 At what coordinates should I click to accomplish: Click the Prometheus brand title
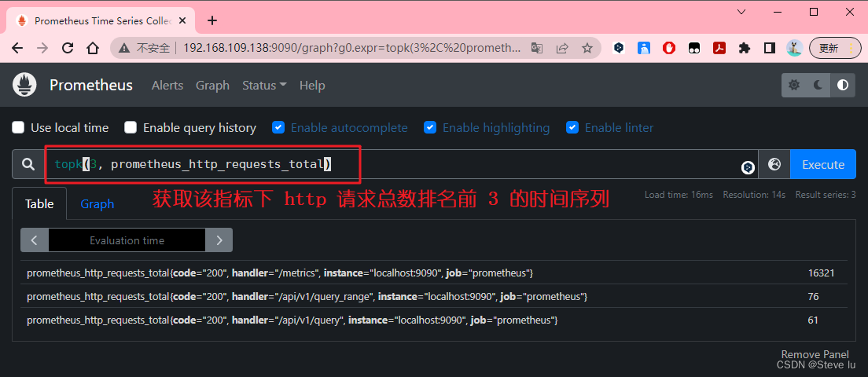[91, 85]
